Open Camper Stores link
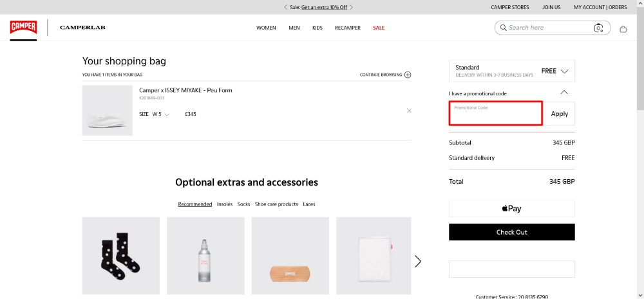 click(509, 7)
